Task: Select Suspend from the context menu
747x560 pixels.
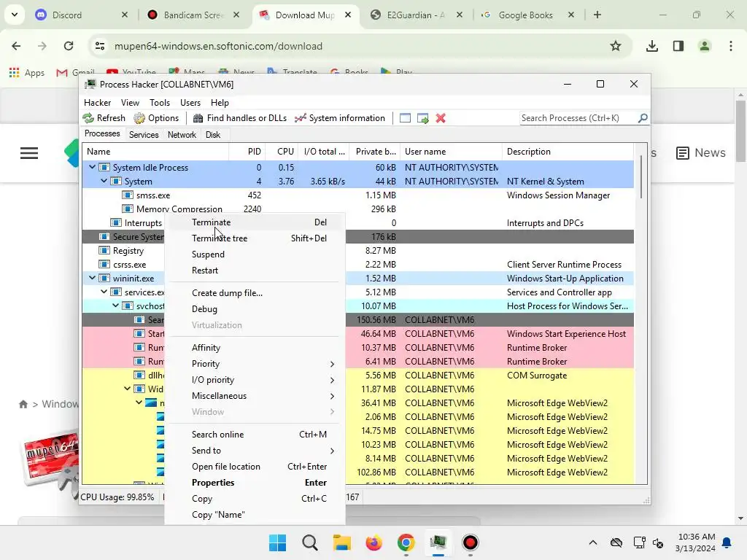Action: pyautogui.click(x=255, y=254)
